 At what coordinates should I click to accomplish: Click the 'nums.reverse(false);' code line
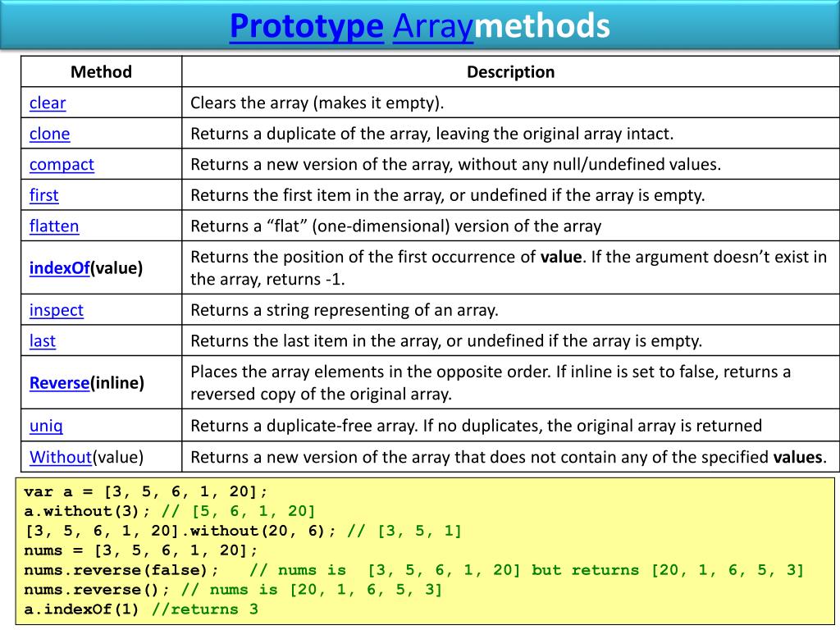click(x=413, y=570)
